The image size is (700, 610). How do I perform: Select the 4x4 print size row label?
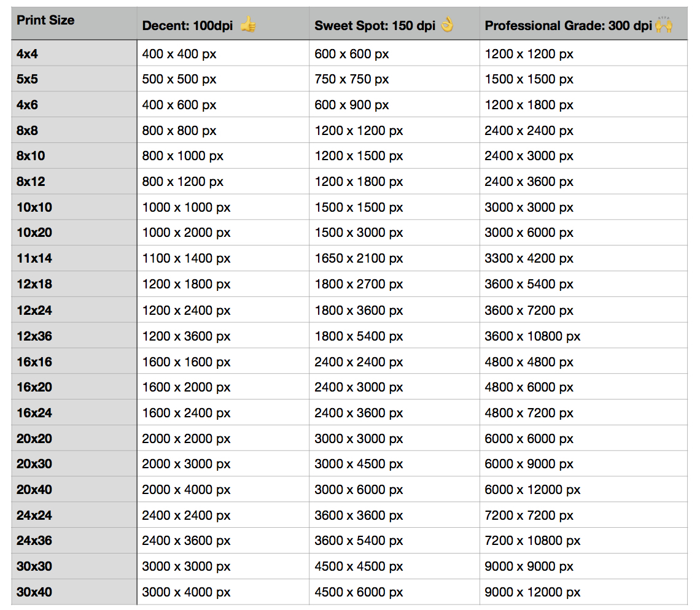point(27,54)
